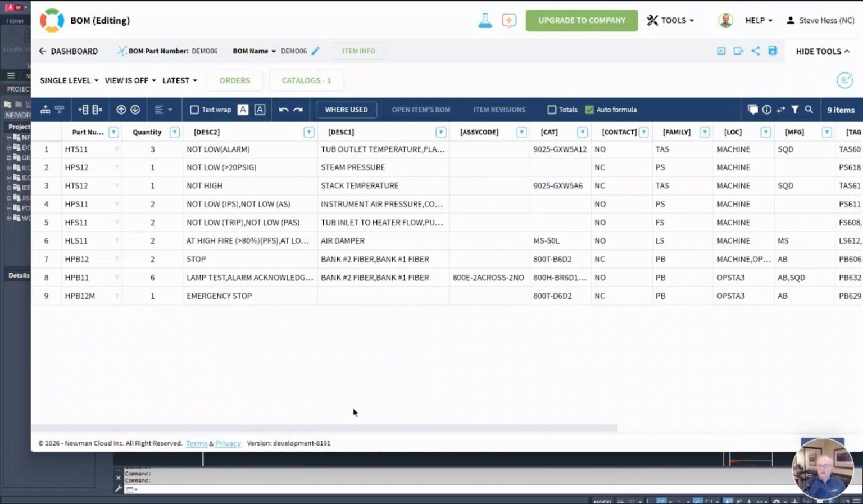Image resolution: width=863 pixels, height=504 pixels.
Task: Select the filled A font style toggle
Action: click(x=243, y=110)
